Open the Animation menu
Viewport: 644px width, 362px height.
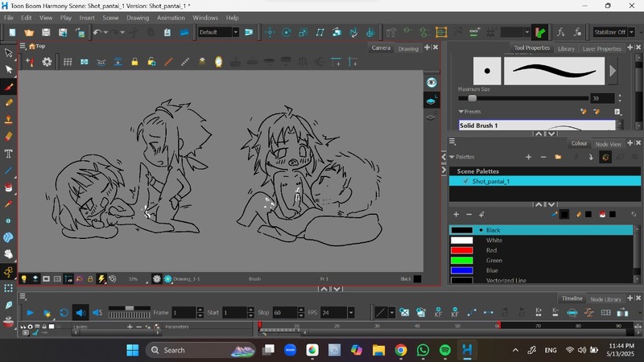point(171,17)
